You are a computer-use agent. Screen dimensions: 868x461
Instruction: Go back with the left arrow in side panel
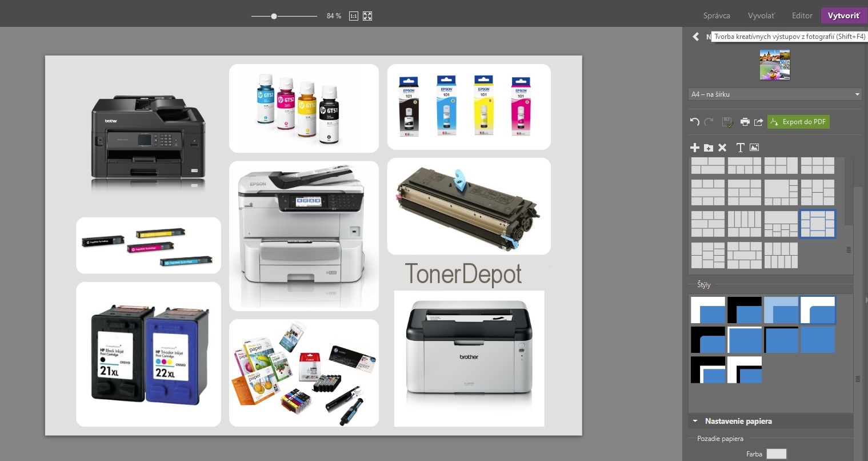point(695,37)
